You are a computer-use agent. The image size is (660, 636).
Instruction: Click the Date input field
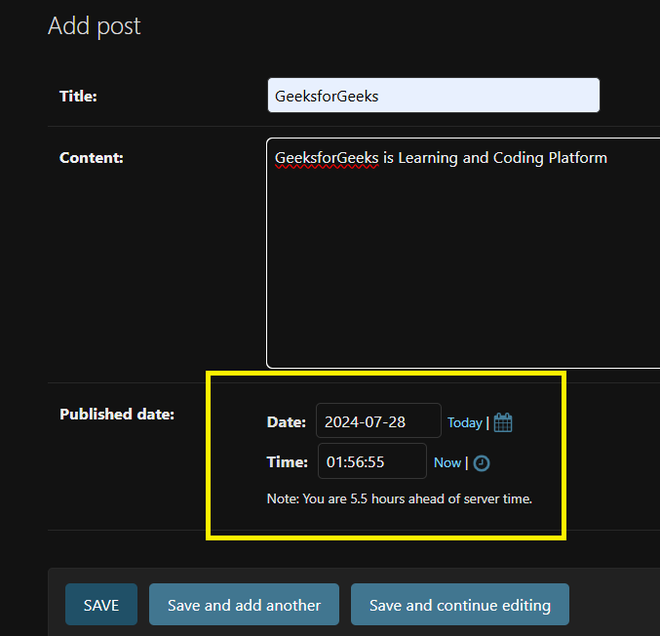(x=378, y=420)
